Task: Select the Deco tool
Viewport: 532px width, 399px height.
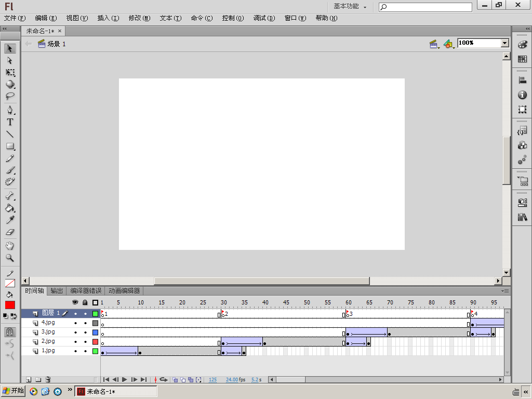Action: click(x=10, y=182)
